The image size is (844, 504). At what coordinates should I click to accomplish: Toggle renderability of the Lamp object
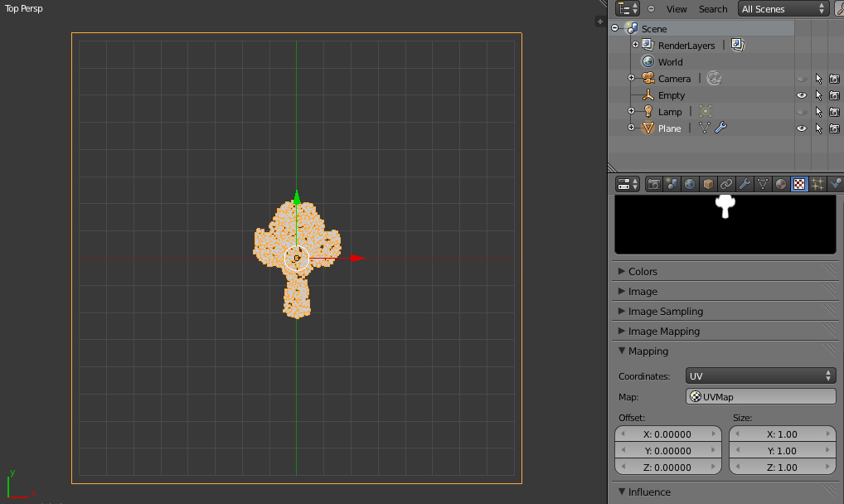(x=834, y=112)
